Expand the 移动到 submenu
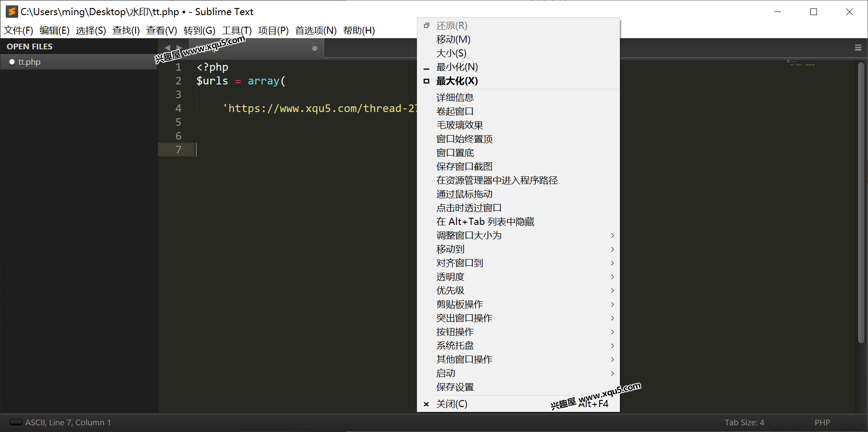 pos(518,249)
